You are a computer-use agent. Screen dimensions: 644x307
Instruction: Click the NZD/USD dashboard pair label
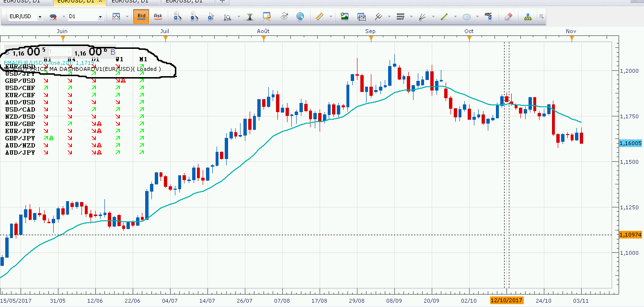(20, 117)
